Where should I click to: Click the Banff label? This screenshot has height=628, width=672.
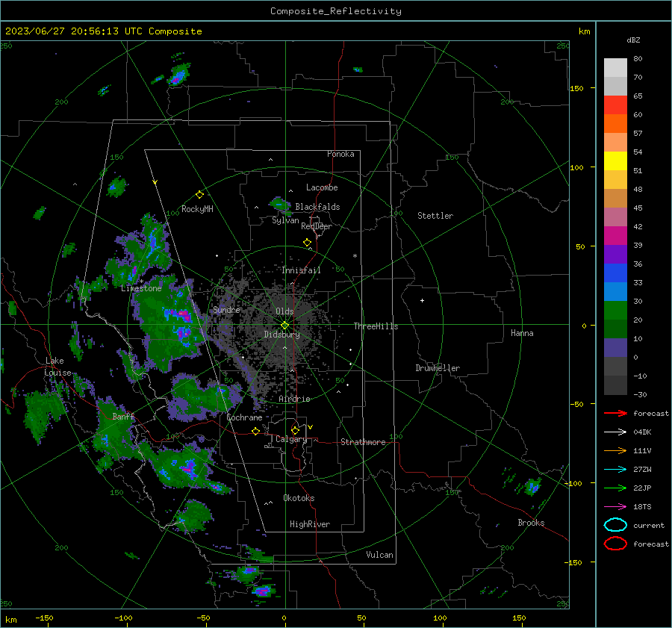tap(123, 416)
